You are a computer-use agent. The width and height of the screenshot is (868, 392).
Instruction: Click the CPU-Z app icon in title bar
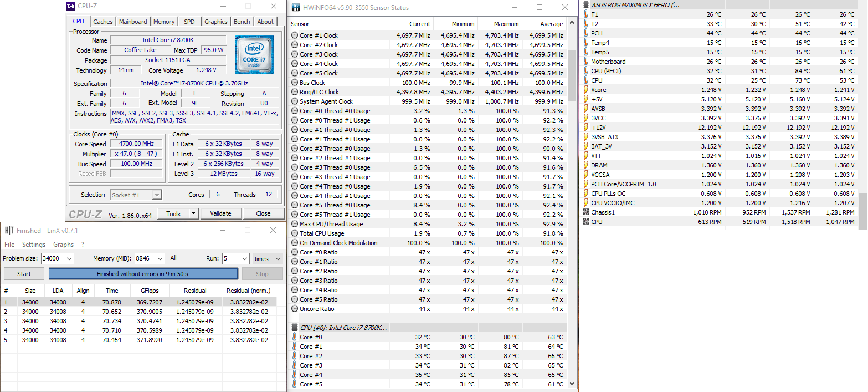[x=70, y=6]
